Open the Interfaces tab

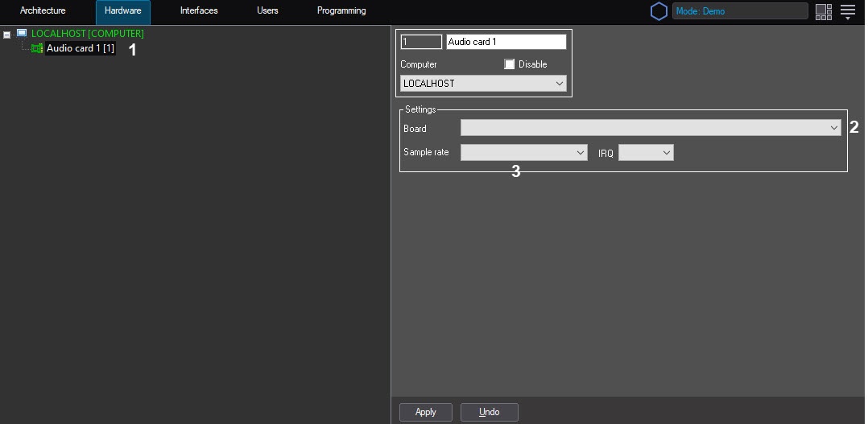(x=199, y=10)
